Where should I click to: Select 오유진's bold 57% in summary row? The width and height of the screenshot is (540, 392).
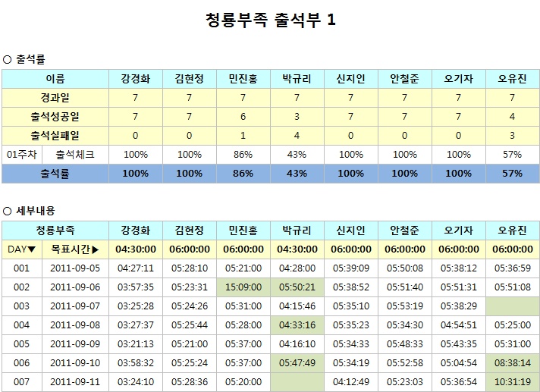pos(513,174)
